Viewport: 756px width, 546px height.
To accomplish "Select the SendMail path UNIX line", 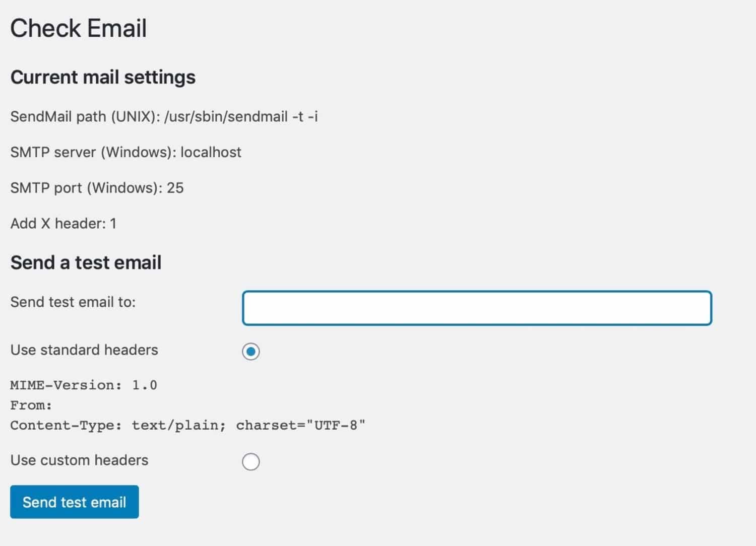I will click(x=165, y=116).
